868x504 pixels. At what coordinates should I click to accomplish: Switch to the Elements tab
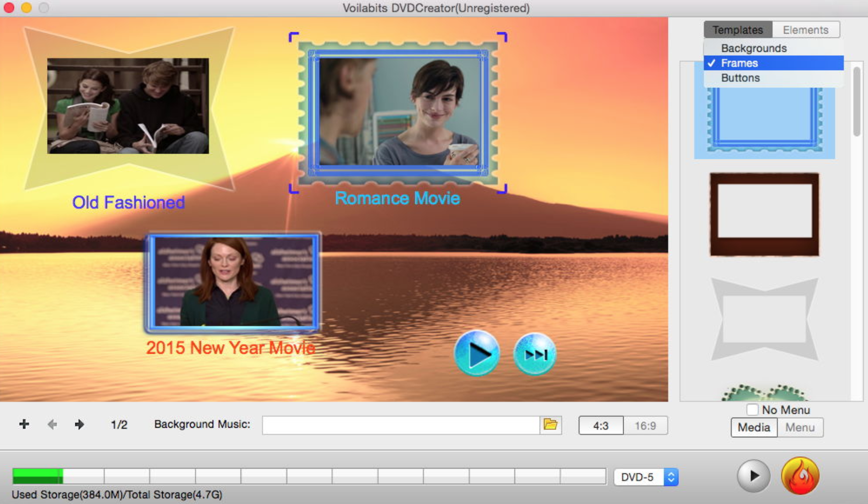(x=806, y=30)
